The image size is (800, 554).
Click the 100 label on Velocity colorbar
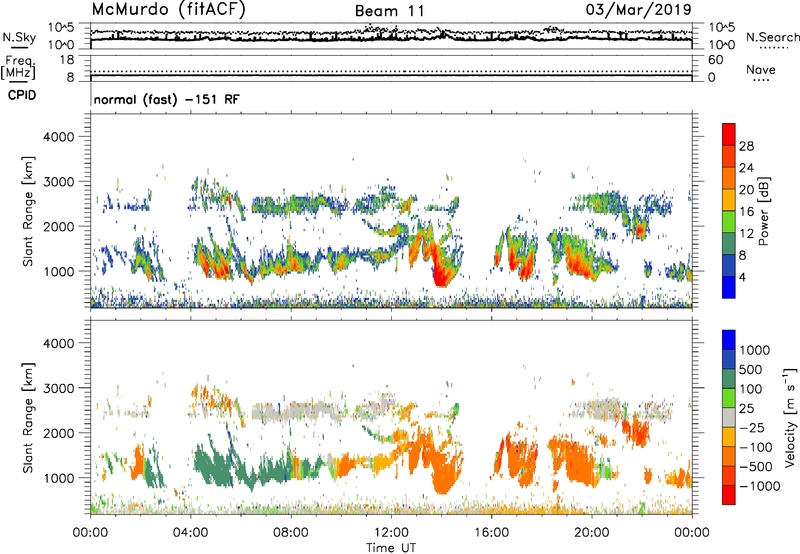pos(751,389)
